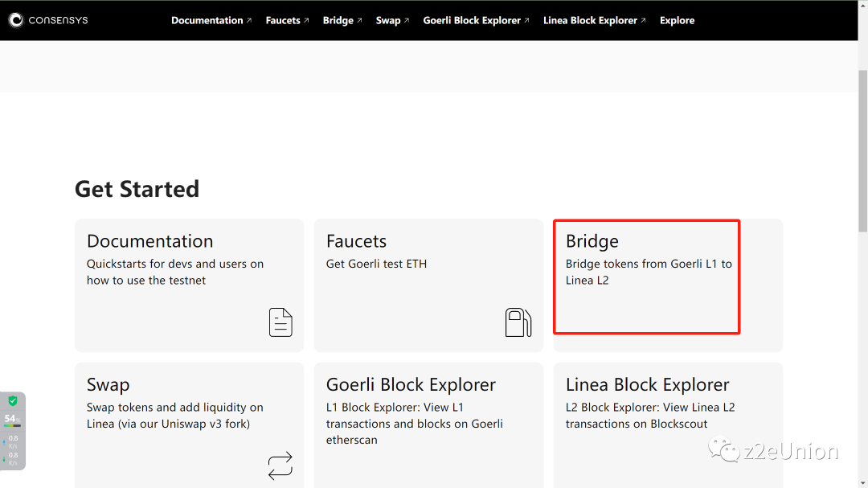Screen dimensions: 868x488
Task: Click the Consensys logo icon
Action: point(16,20)
